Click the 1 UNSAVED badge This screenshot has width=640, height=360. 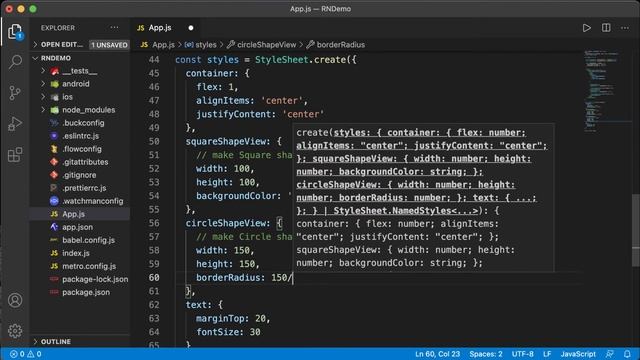(109, 45)
